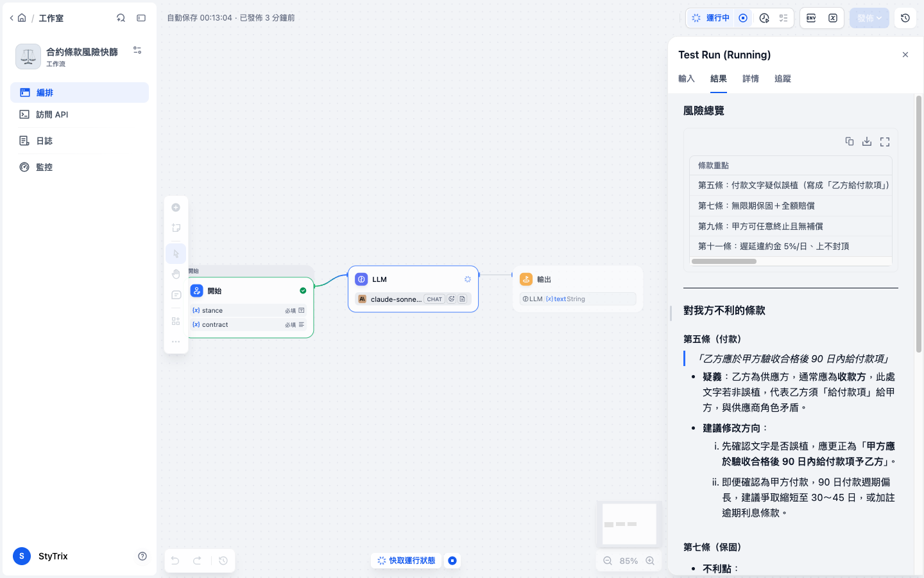
Task: Open the more options ellipsis on canvas toolbar
Action: 176,342
